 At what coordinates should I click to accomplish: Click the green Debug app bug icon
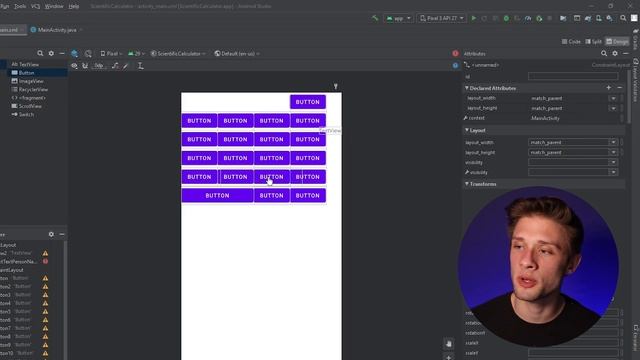click(x=506, y=18)
